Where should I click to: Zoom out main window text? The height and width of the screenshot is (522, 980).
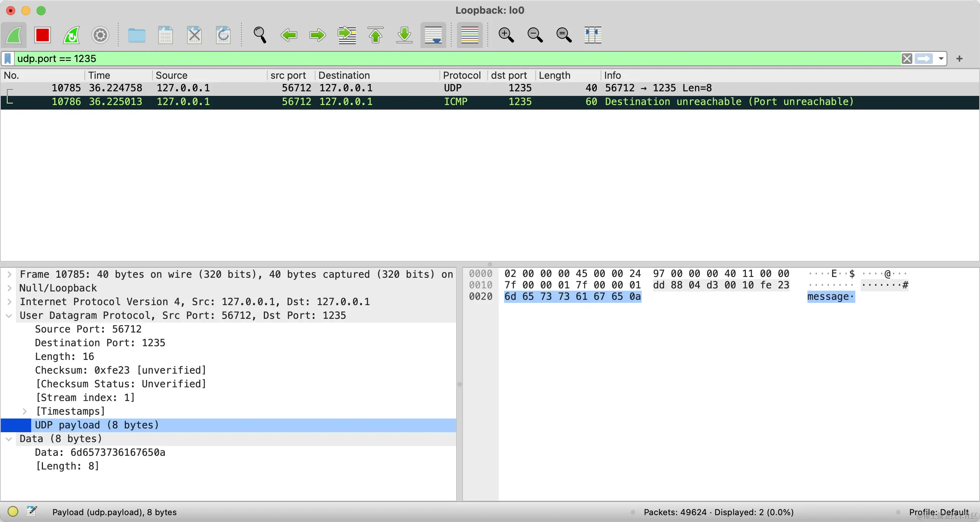(x=535, y=35)
